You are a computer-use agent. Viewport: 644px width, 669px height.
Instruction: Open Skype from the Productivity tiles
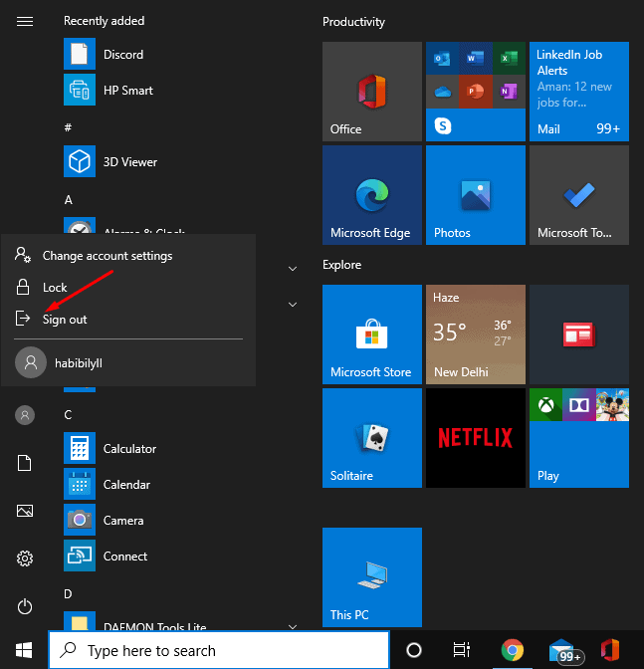[443, 125]
